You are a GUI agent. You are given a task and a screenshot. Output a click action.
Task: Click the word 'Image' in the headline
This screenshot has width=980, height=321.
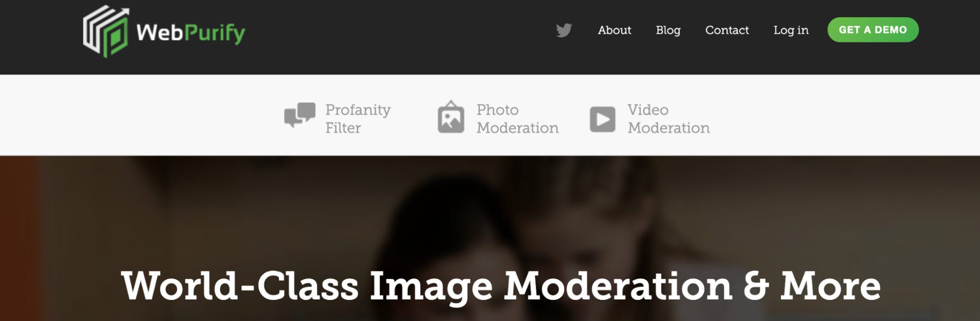point(431,288)
